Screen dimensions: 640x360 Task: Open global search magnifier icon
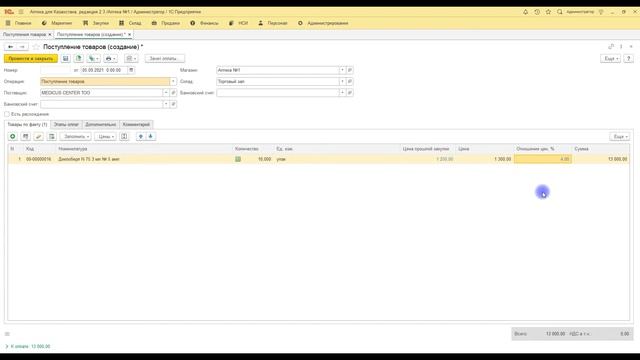click(560, 12)
